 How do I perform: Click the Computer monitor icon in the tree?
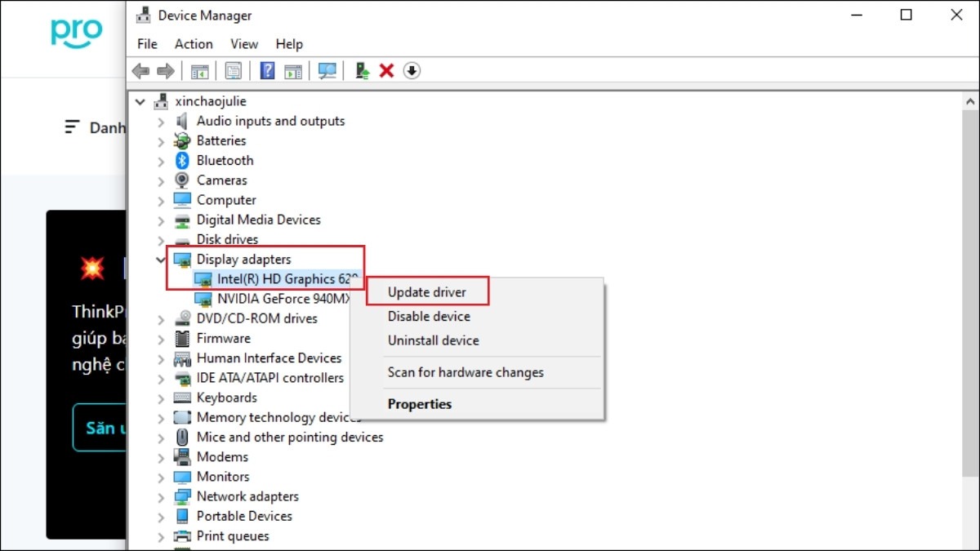point(182,200)
